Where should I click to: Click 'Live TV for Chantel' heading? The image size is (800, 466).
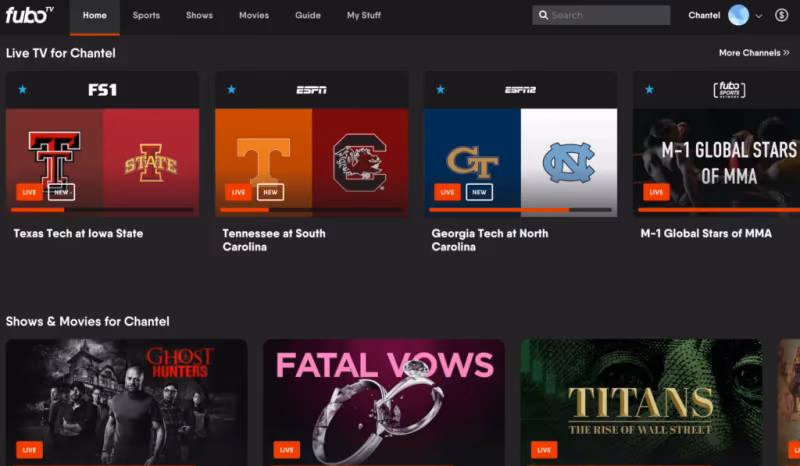61,53
